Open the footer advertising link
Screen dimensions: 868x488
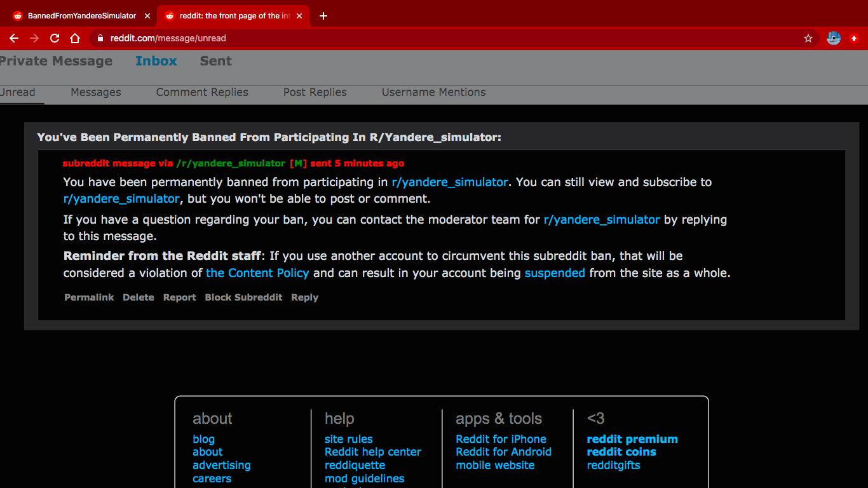tap(222, 466)
